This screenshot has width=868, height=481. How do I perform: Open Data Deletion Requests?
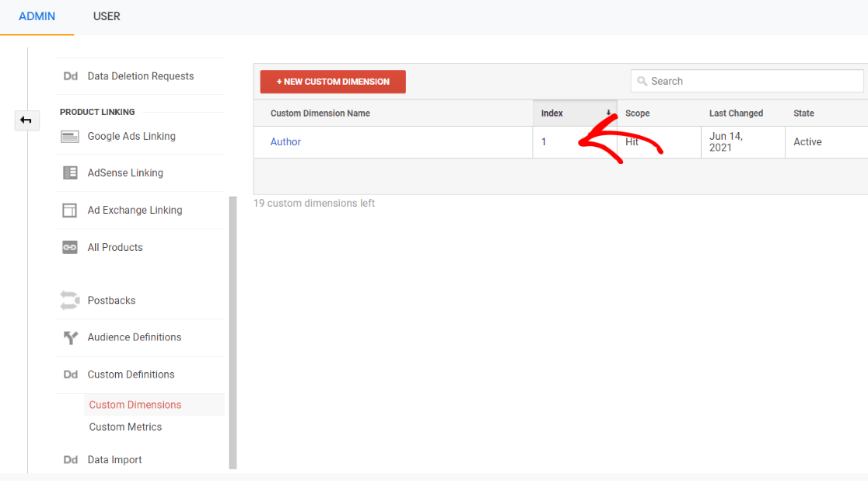tap(141, 76)
